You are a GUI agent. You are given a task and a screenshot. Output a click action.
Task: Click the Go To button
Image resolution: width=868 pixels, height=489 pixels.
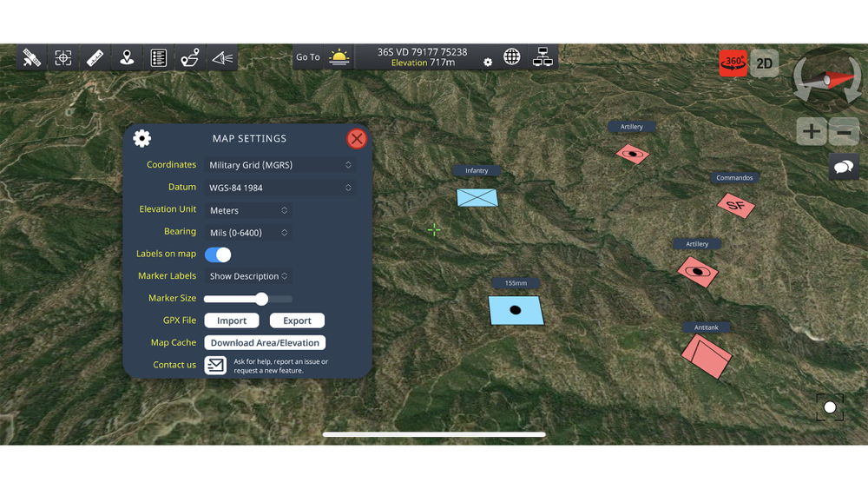pos(308,57)
